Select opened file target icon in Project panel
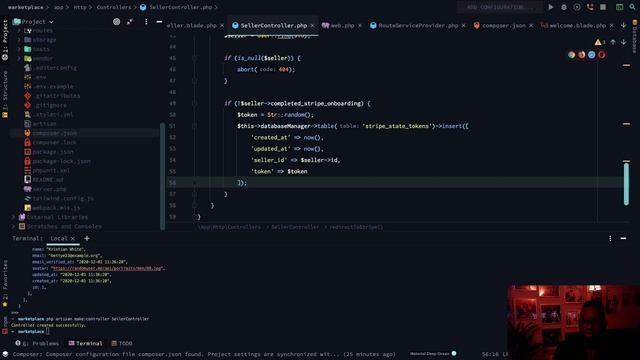This screenshot has height=360, width=640. tap(117, 22)
